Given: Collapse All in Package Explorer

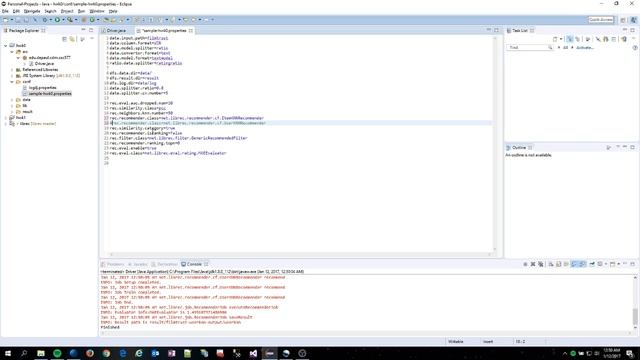Looking at the screenshot, I should coord(64,39).
